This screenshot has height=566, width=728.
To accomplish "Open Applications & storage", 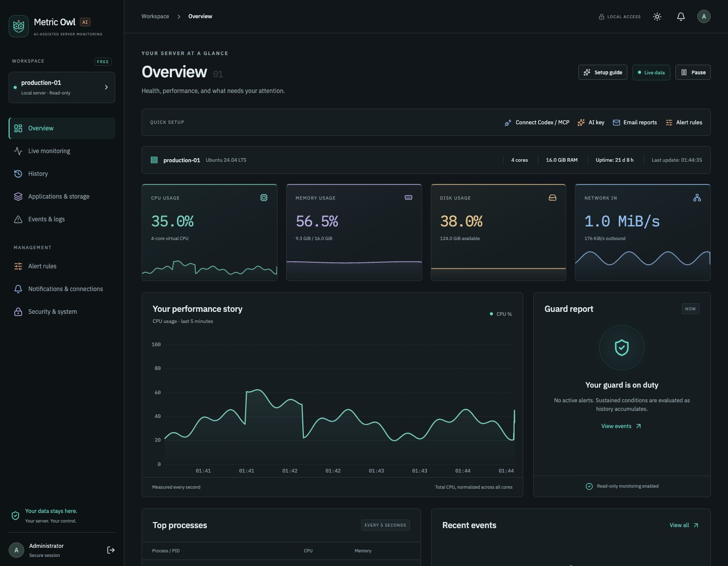I will [62, 197].
